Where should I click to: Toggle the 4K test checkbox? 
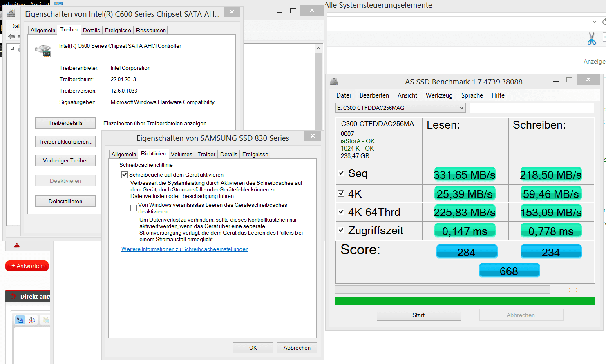click(341, 193)
